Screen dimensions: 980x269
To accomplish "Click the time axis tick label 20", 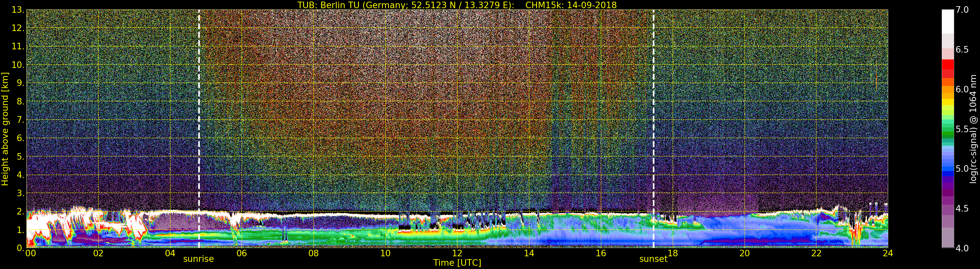I will tap(745, 253).
